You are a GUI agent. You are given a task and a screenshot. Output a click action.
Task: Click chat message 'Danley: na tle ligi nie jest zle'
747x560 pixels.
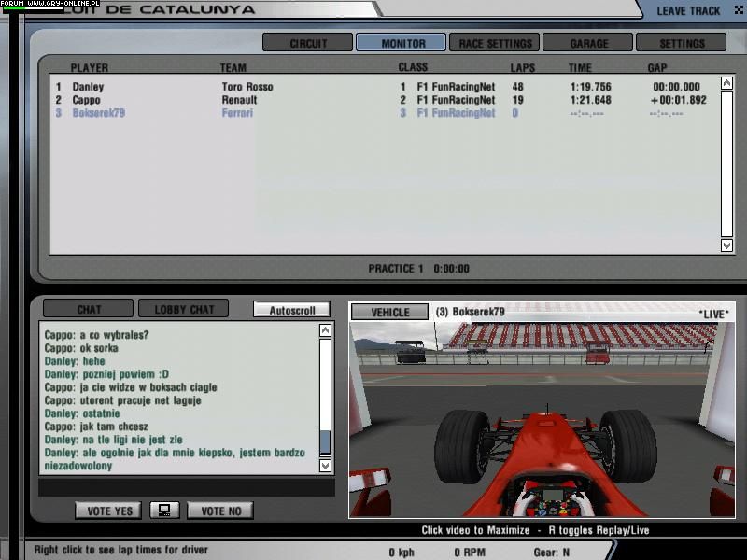point(113,440)
